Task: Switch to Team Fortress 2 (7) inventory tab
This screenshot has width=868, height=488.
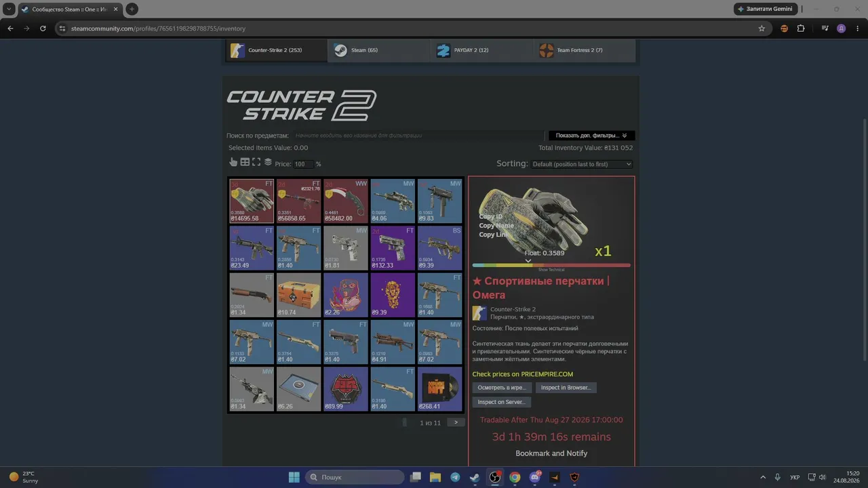Action: click(x=585, y=50)
